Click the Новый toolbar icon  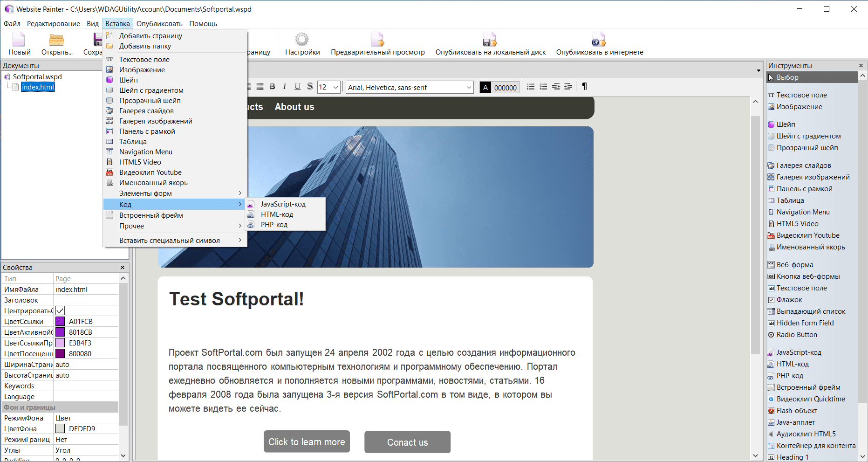(x=19, y=40)
